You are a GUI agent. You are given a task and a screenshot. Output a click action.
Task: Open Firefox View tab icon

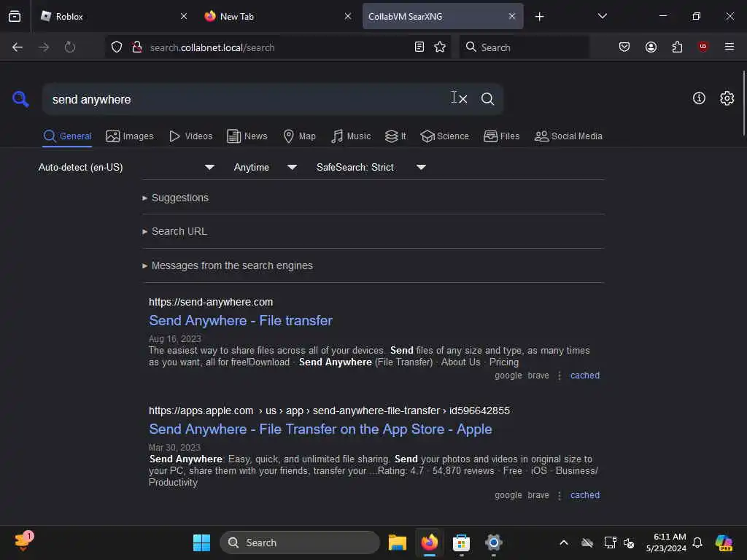[x=15, y=16]
